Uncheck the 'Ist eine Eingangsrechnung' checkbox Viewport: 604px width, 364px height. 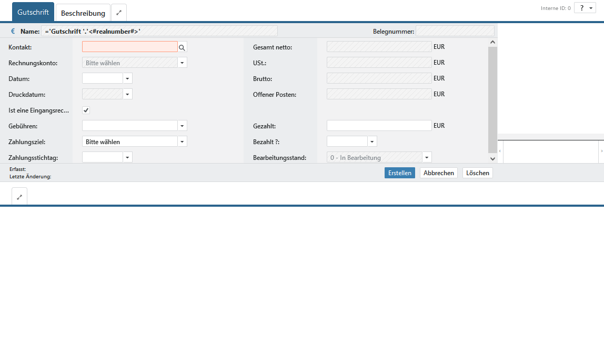tap(86, 110)
